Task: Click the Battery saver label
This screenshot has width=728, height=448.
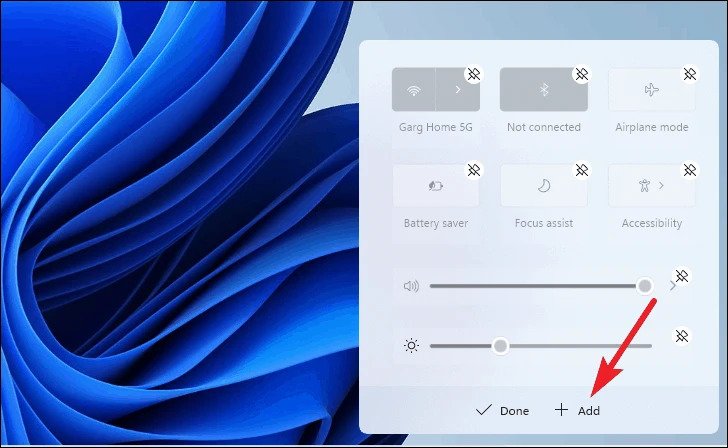Action: click(x=436, y=223)
